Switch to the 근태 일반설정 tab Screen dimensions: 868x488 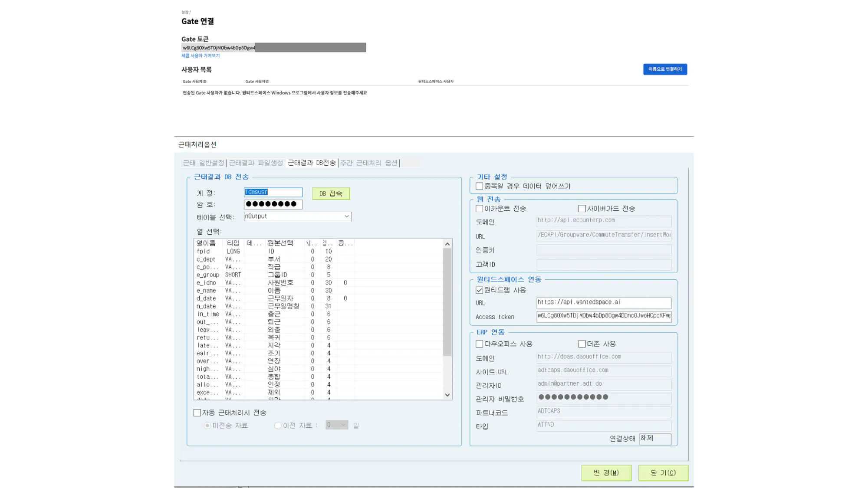tap(203, 163)
